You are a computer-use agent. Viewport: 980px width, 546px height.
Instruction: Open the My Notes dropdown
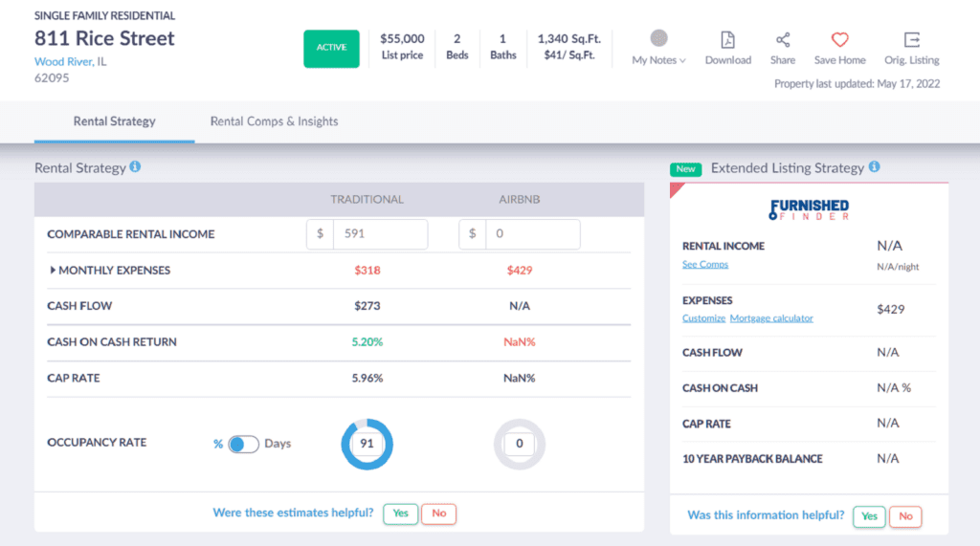click(x=658, y=60)
